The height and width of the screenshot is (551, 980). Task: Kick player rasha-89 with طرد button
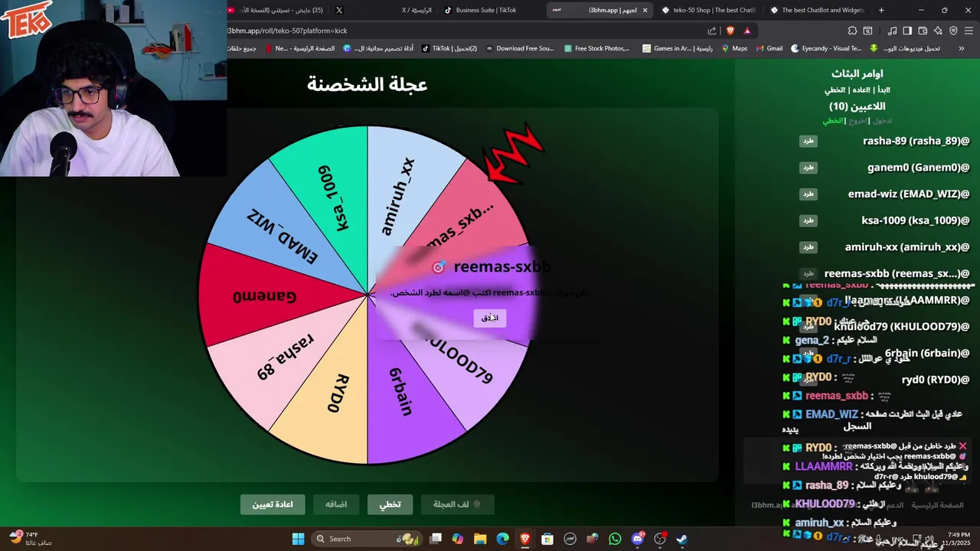(x=808, y=141)
